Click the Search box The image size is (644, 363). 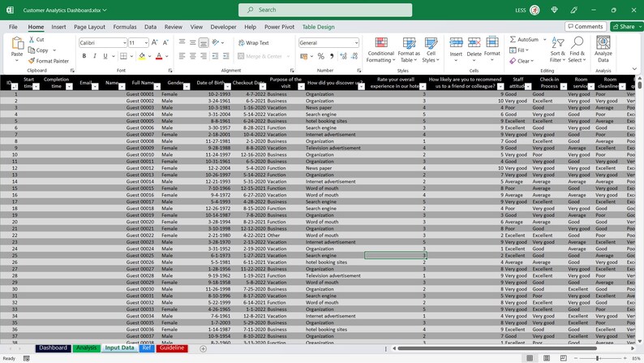[325, 10]
